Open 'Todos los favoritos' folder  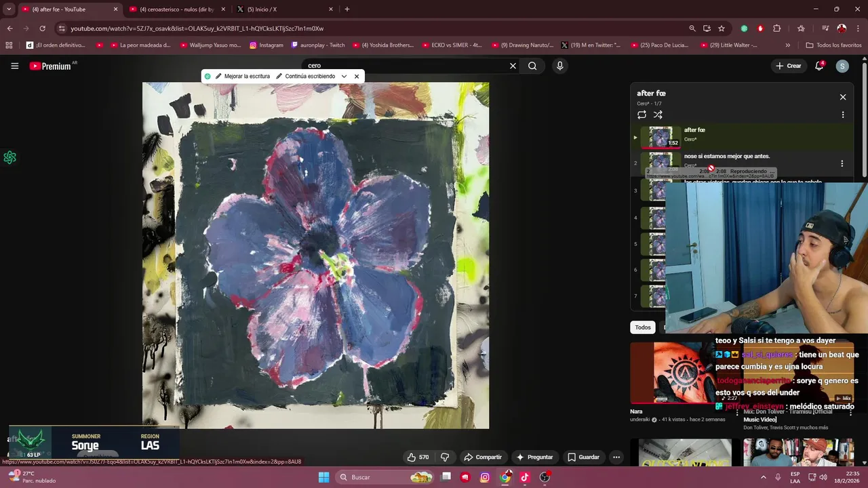pos(833,45)
